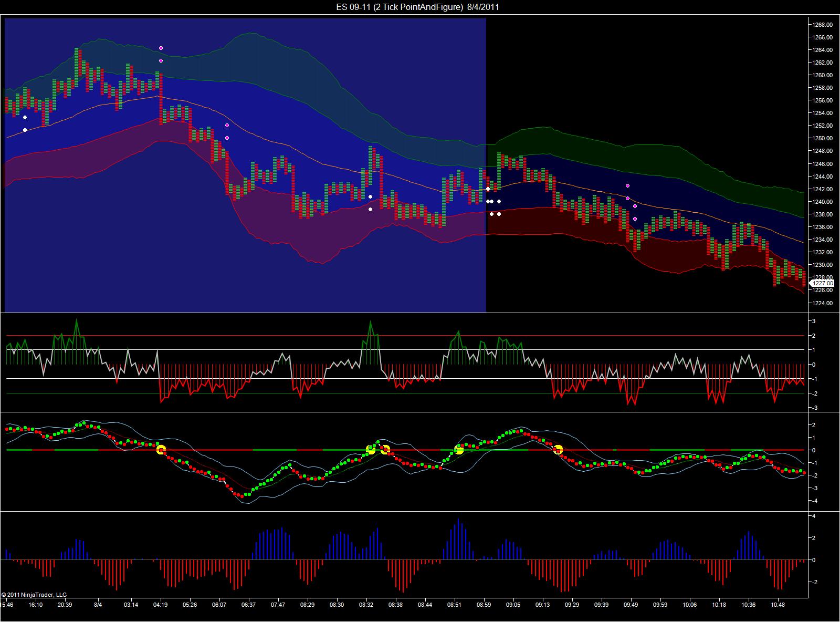Click the 1260.00 price axis label
The width and height of the screenshot is (840, 622).
click(823, 75)
